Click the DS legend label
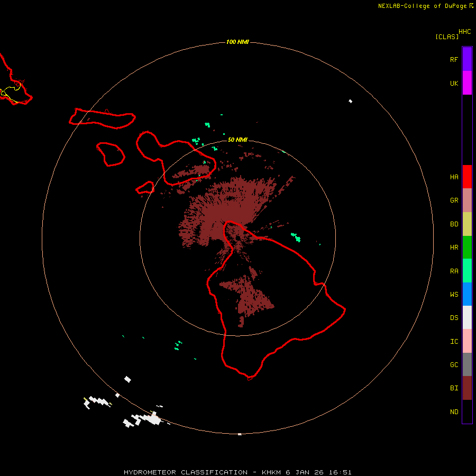The image size is (476, 476). [454, 317]
